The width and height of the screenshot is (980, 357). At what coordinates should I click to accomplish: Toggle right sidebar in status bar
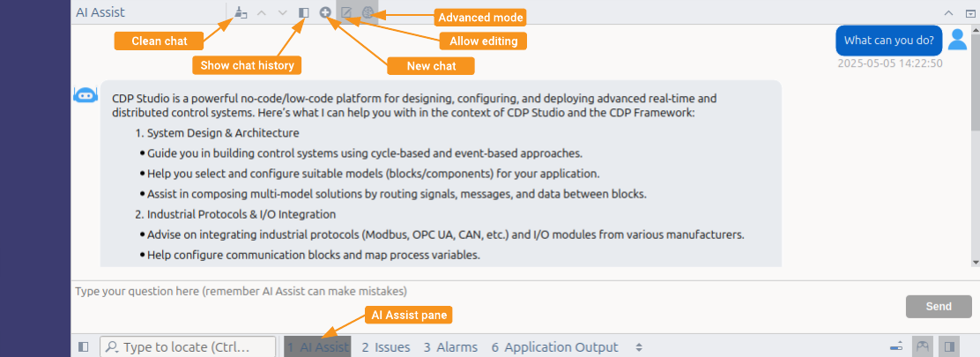pos(949,346)
